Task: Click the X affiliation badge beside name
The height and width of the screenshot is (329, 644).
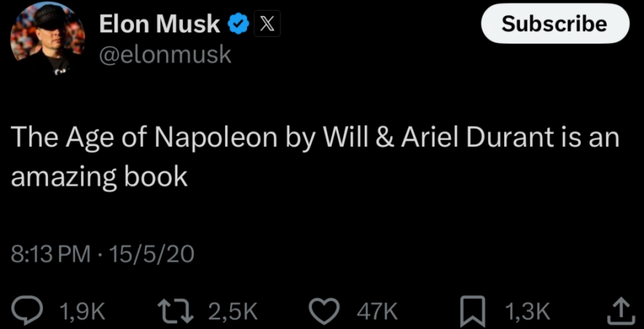Action: click(268, 24)
